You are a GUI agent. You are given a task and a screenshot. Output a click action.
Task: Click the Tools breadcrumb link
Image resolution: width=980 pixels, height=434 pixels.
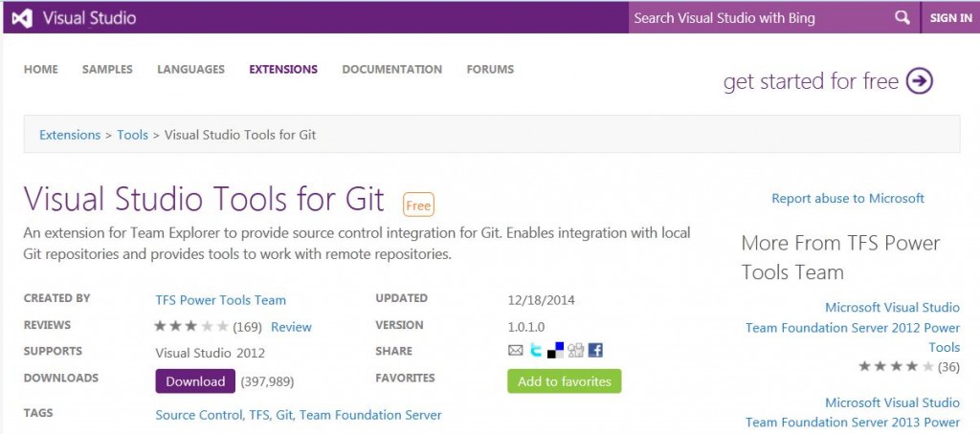[132, 134]
